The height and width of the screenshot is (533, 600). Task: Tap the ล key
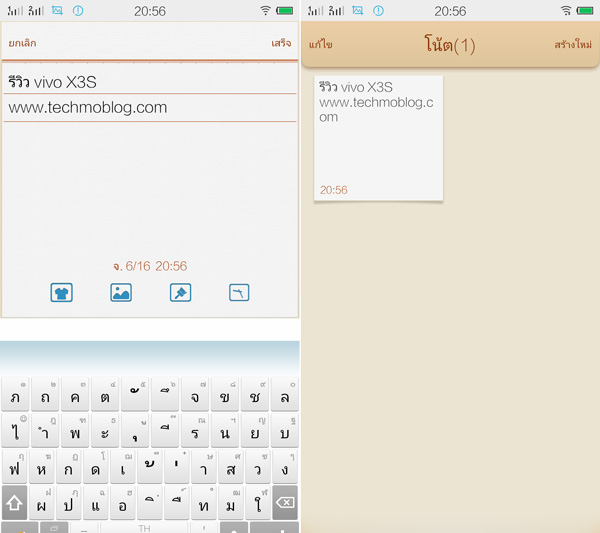[x=285, y=394]
